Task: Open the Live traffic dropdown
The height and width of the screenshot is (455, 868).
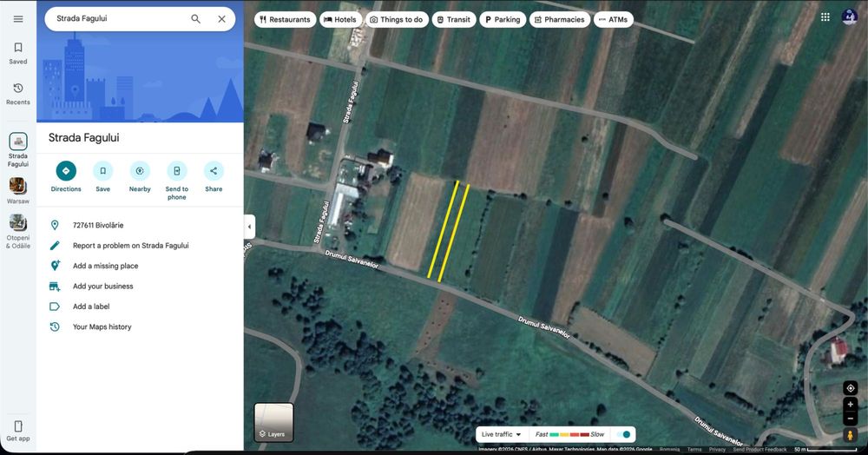Action: (502, 434)
